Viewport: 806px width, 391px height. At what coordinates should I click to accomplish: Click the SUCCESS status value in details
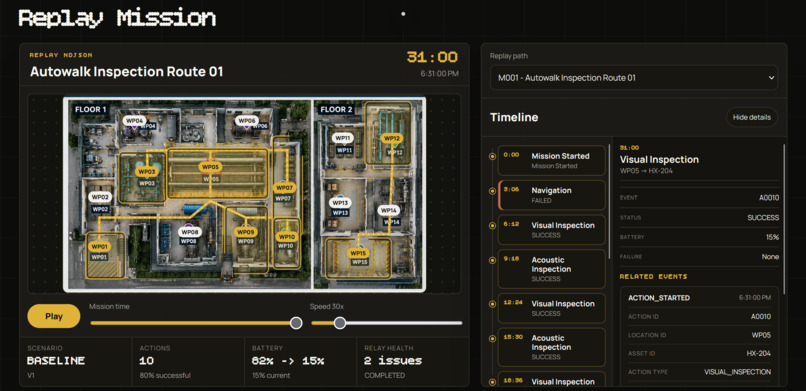tap(763, 217)
